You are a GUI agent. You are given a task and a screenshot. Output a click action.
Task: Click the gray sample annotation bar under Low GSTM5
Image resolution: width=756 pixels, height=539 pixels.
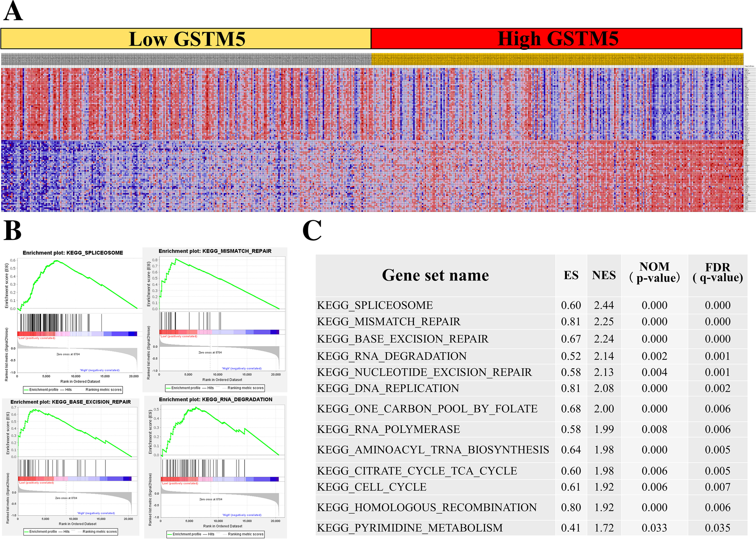click(186, 59)
